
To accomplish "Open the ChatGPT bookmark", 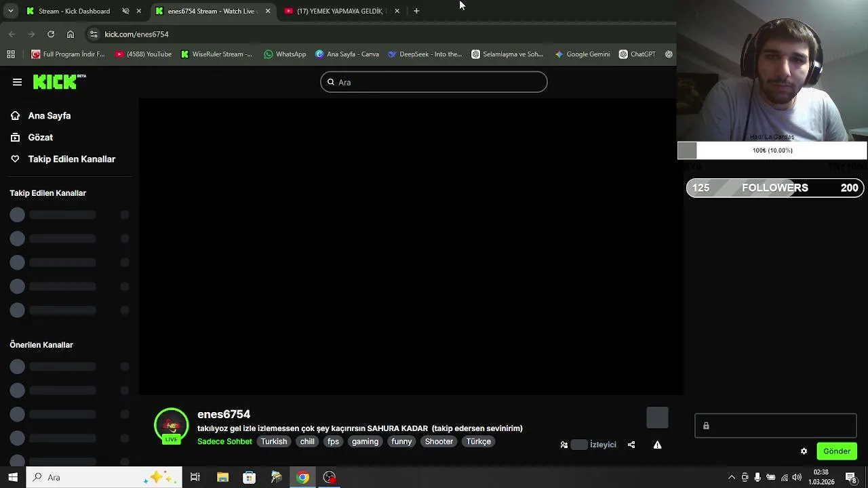I will (637, 54).
